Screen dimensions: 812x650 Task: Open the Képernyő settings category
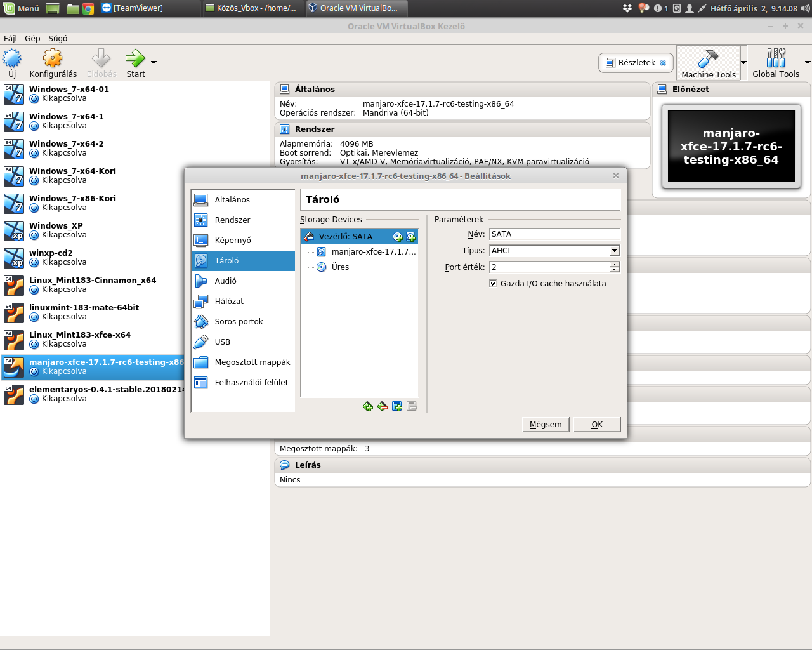[x=243, y=241]
